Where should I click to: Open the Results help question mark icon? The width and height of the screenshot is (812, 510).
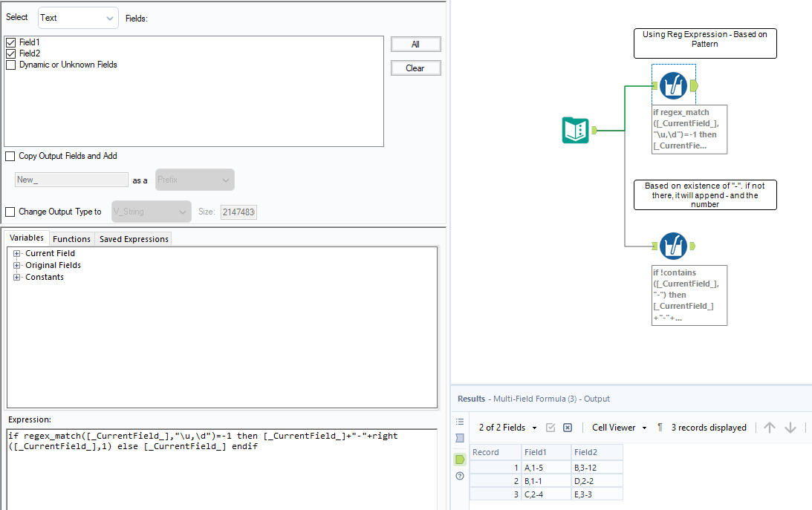click(459, 477)
